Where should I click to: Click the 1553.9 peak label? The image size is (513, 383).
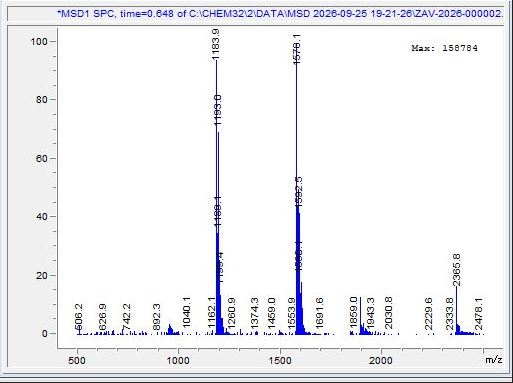[x=291, y=313]
